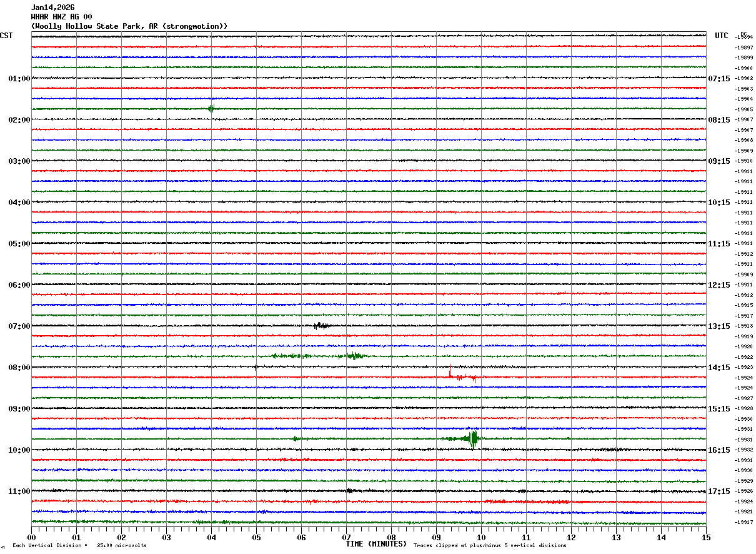
Task: Click the 03 minute axis tick label
Action: 166,537
